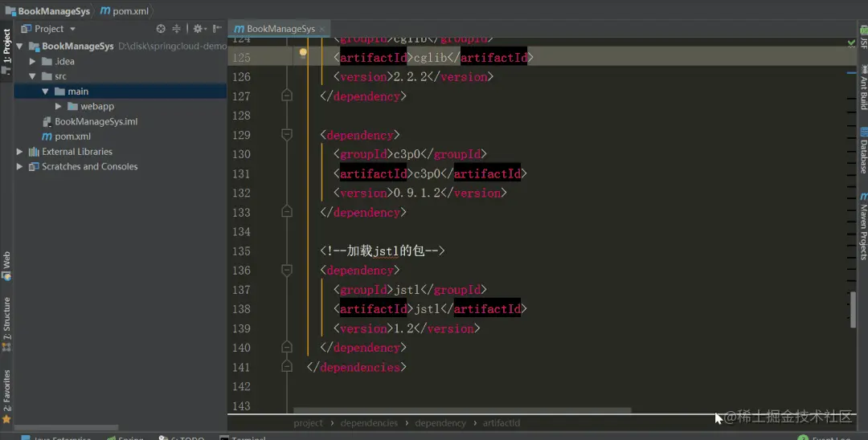Hide the Project panel with the hide icon

pyautogui.click(x=217, y=29)
